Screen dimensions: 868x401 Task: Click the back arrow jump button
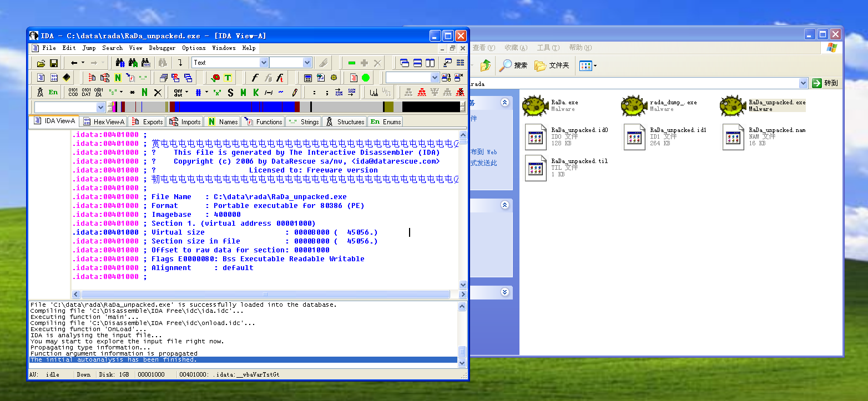[74, 63]
